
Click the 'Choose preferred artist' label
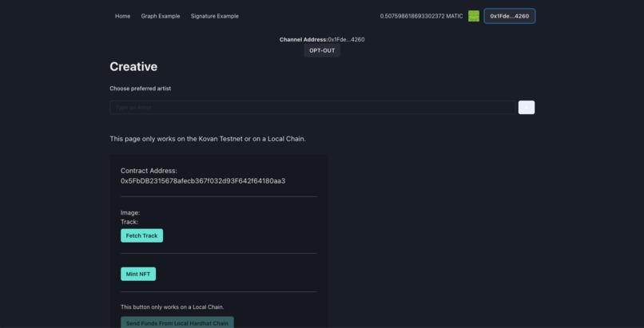[x=140, y=89]
